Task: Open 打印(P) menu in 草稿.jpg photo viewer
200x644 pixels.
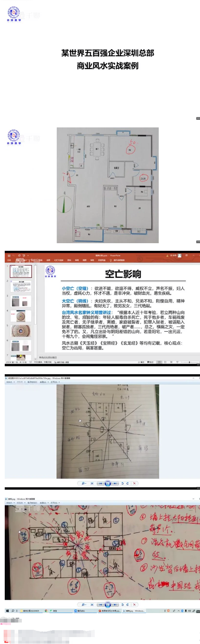Action: pyautogui.click(x=20, y=503)
